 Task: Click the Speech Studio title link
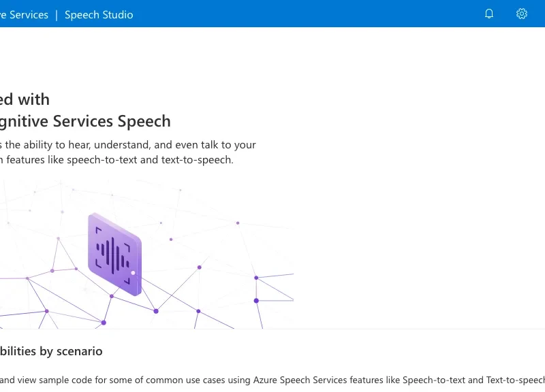pos(98,14)
